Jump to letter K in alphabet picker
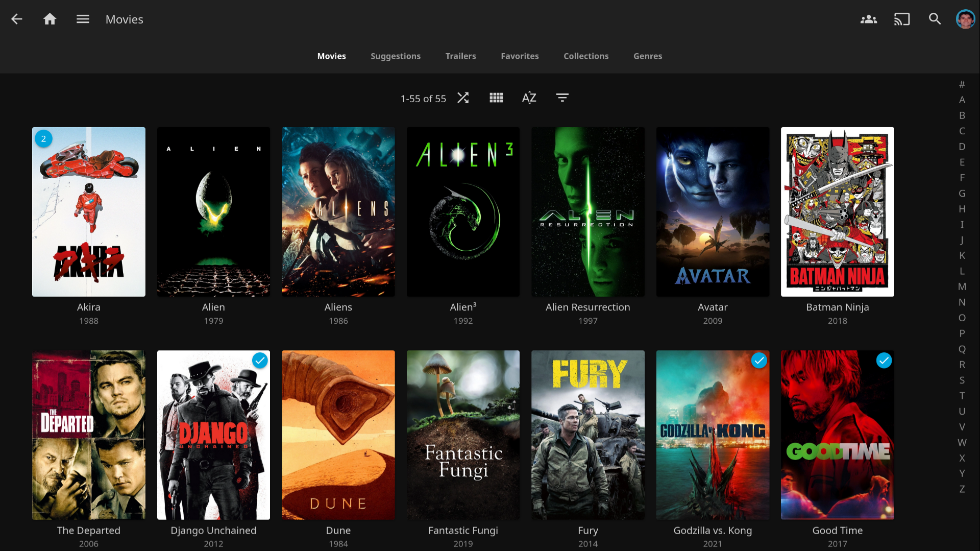This screenshot has width=980, height=551. point(962,256)
